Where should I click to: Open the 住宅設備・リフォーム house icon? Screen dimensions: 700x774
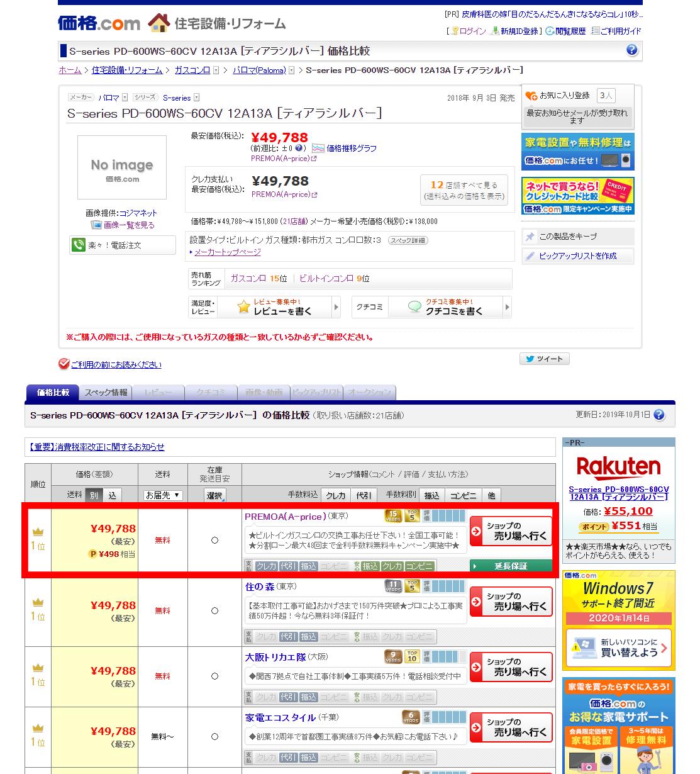click(x=159, y=23)
